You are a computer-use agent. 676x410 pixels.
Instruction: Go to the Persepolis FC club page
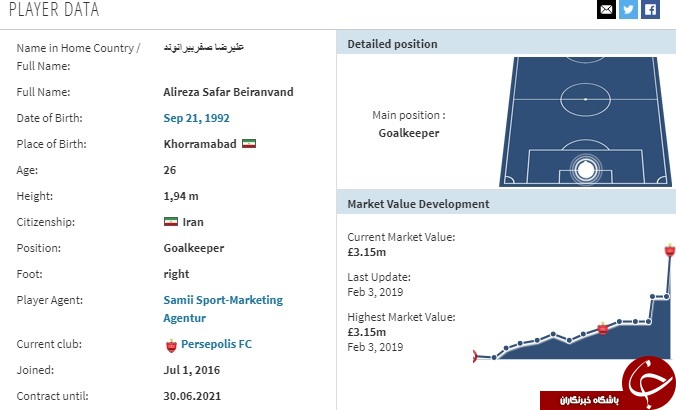216,344
